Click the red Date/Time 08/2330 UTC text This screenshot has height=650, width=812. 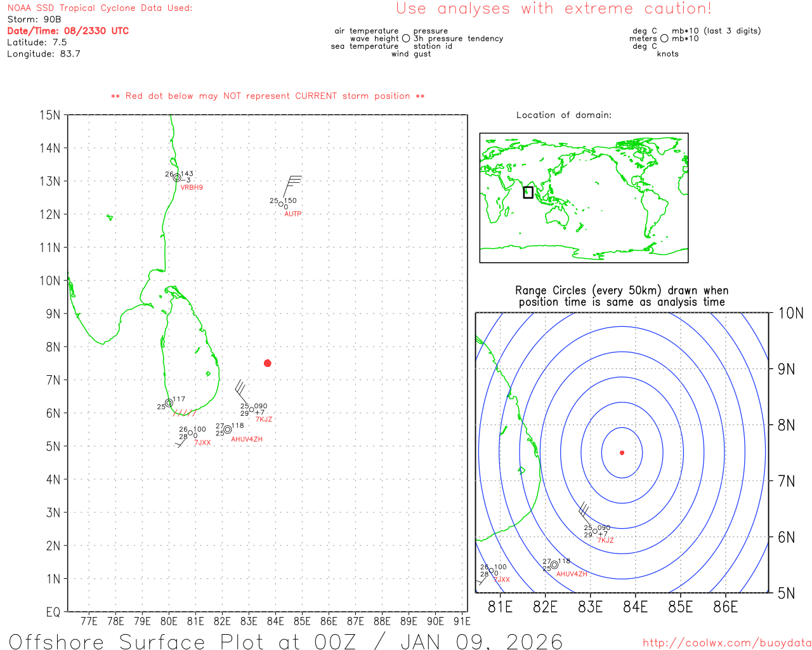click(x=68, y=30)
